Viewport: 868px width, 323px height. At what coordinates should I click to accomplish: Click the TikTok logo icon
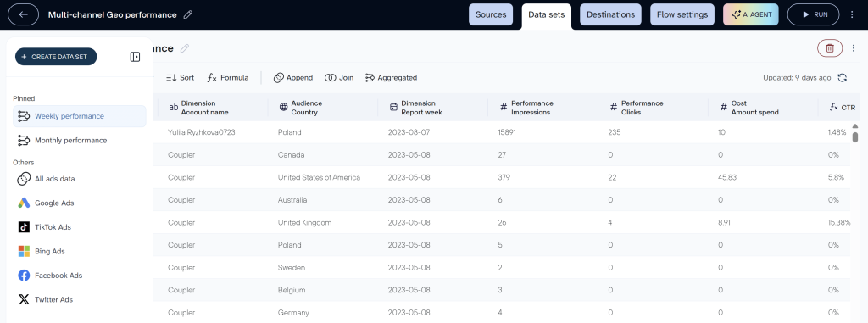tap(24, 227)
